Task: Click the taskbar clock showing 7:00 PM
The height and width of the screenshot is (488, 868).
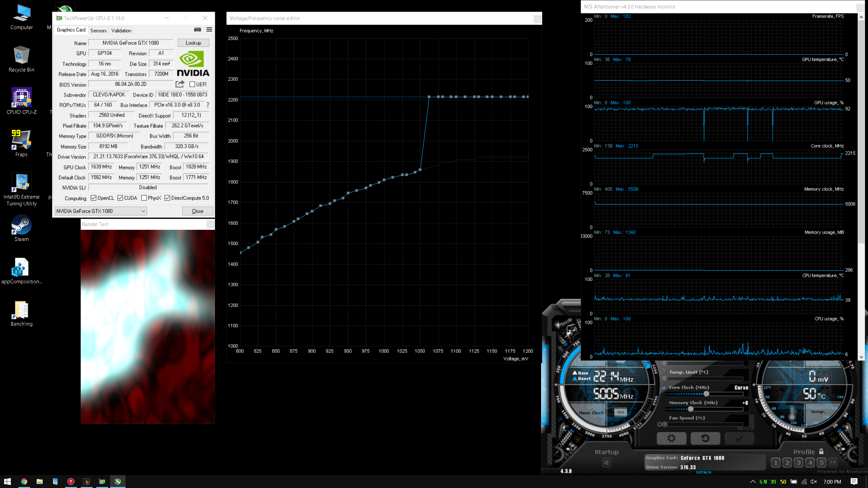Action: [x=832, y=482]
